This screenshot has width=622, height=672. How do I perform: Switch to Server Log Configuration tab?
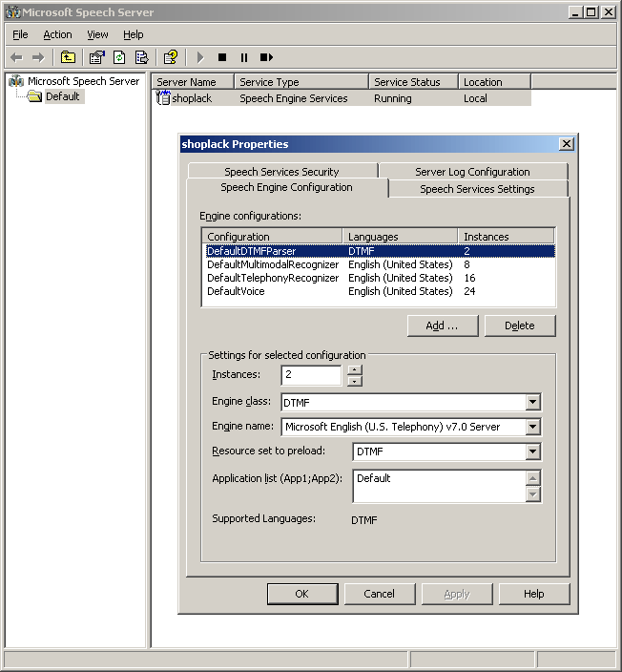tap(472, 171)
